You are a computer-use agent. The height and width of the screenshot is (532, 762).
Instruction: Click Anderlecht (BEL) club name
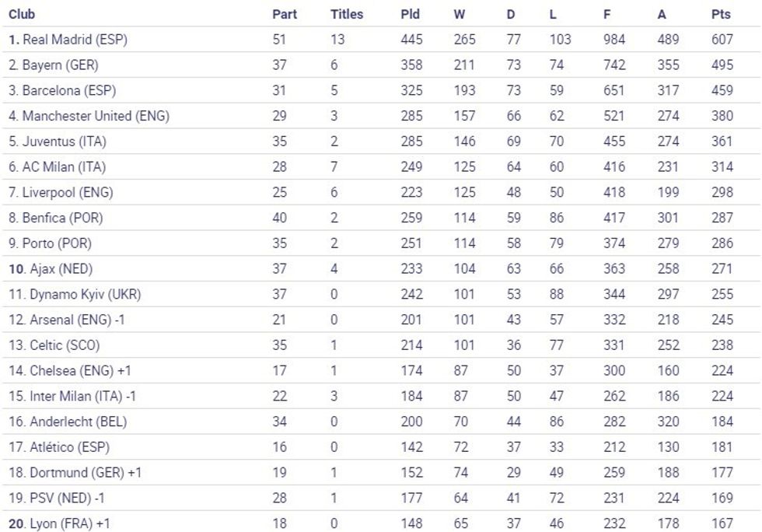pos(78,422)
